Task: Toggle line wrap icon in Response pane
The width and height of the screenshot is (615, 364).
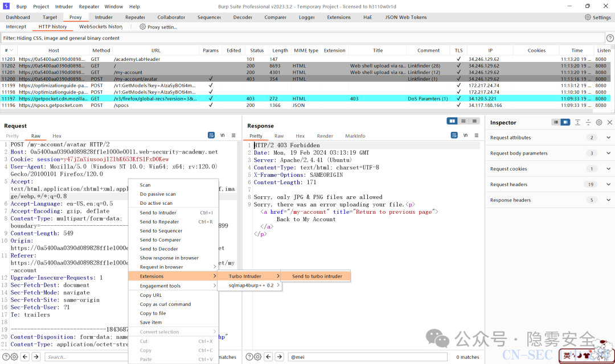Action: 454,135
